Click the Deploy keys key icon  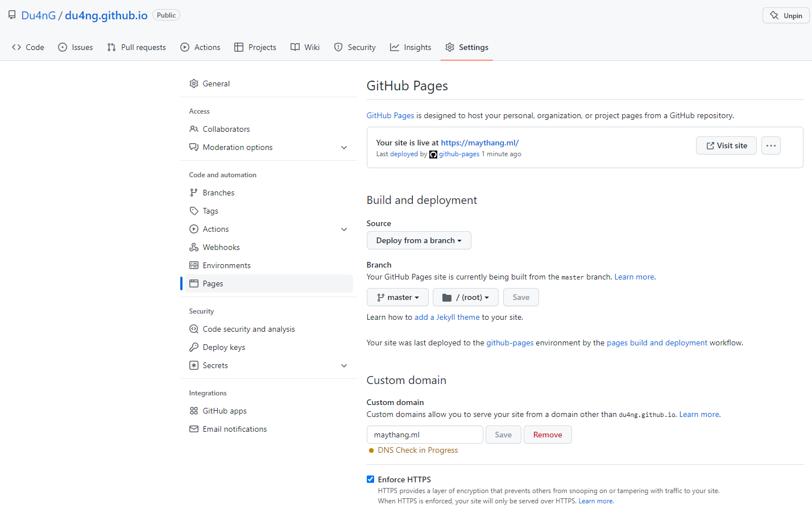click(x=194, y=347)
